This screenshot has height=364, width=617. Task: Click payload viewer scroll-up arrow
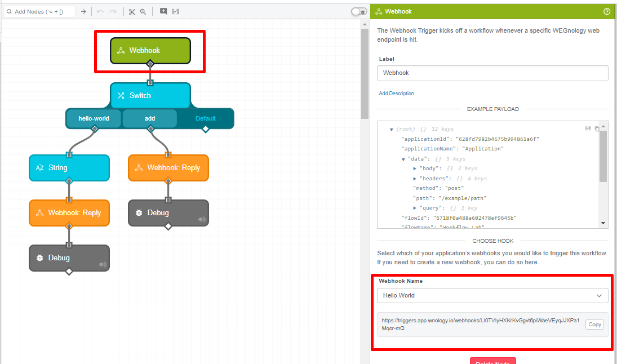(603, 126)
